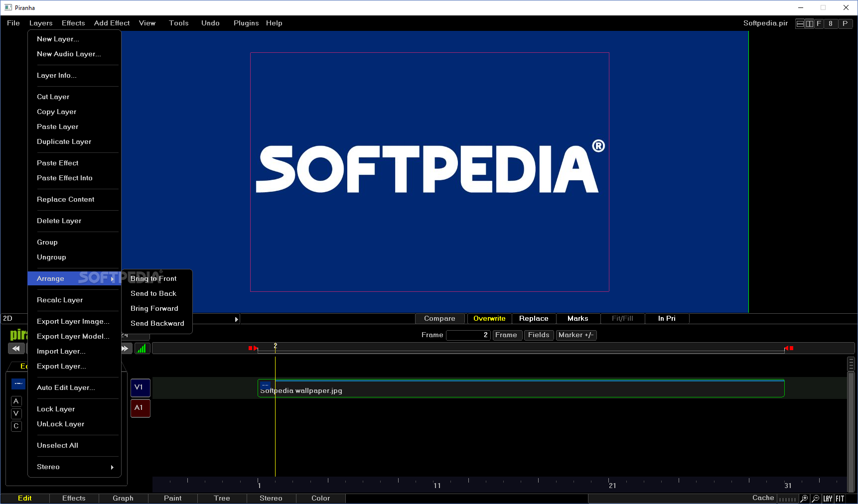Click green audio level bars icon
This screenshot has height=504, width=858.
[x=142, y=348]
